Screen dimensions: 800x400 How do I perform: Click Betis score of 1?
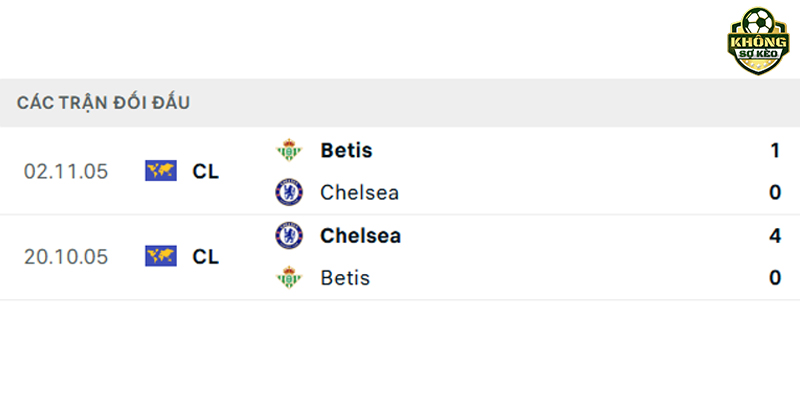pos(776,150)
